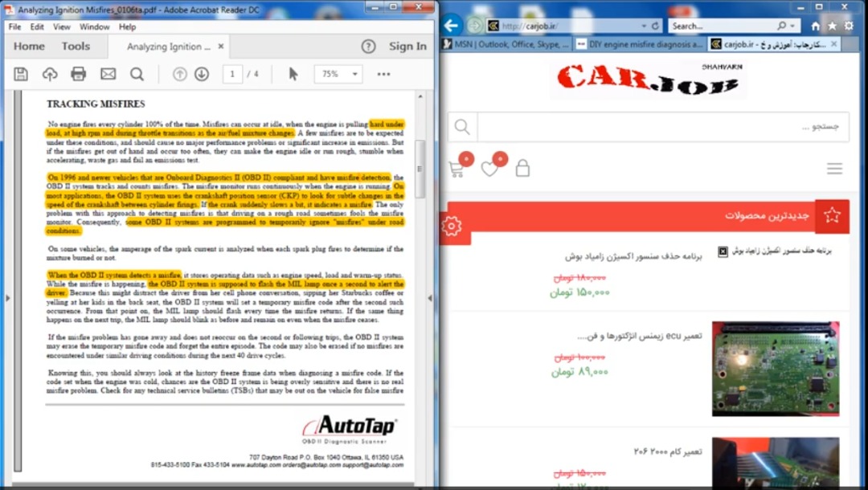The height and width of the screenshot is (490, 868).
Task: Click the AutoTap logo in the PDF
Action: 350,429
